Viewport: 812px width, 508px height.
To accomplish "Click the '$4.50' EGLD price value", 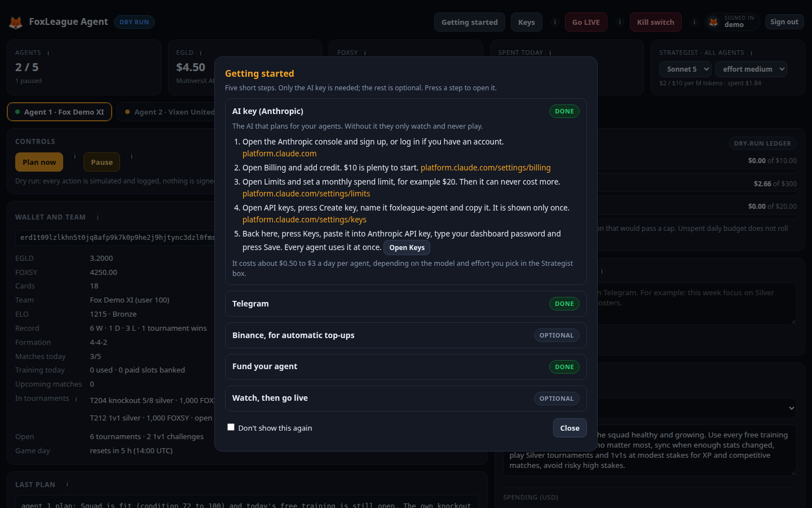I will tap(191, 67).
